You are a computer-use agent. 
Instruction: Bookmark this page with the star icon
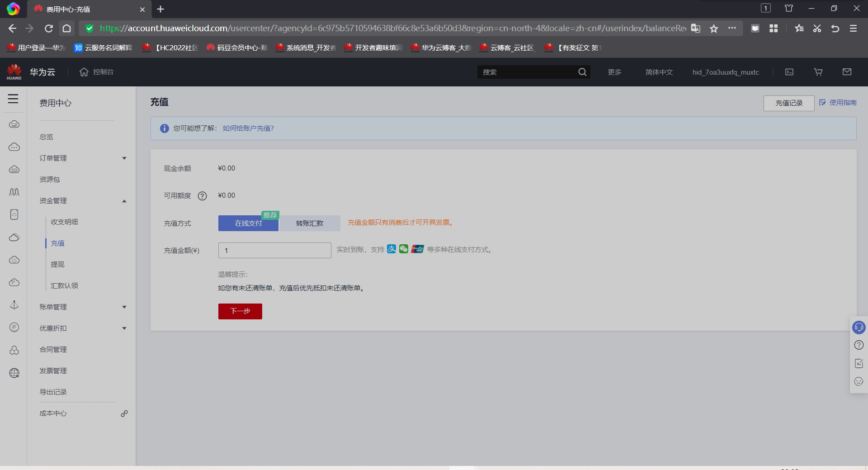pos(714,28)
